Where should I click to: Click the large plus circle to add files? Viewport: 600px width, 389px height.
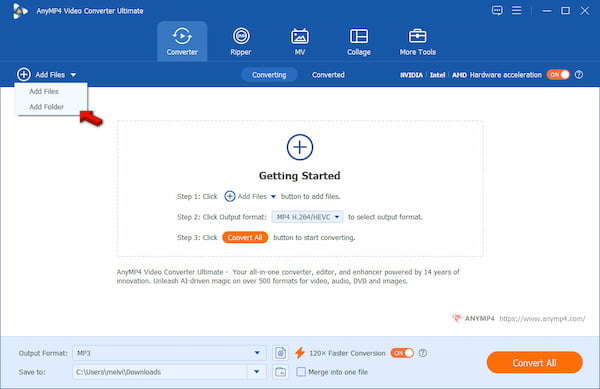[x=300, y=147]
